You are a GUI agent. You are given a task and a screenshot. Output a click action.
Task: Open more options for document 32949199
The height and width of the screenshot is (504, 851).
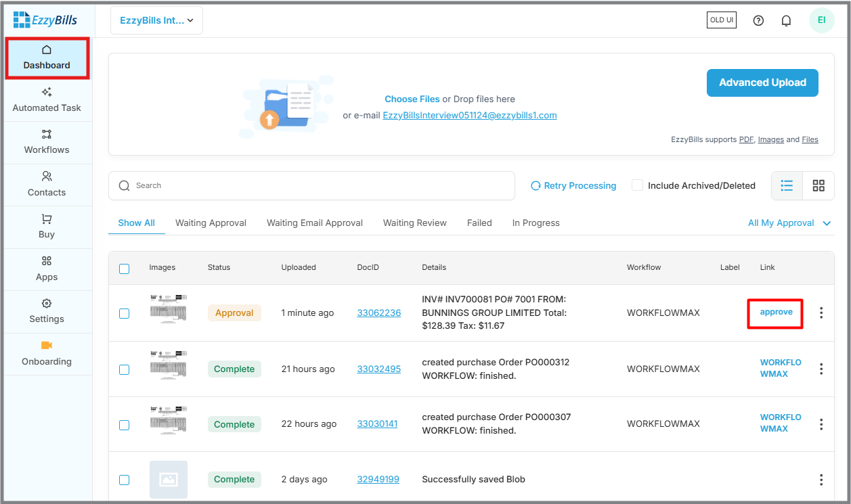point(821,480)
